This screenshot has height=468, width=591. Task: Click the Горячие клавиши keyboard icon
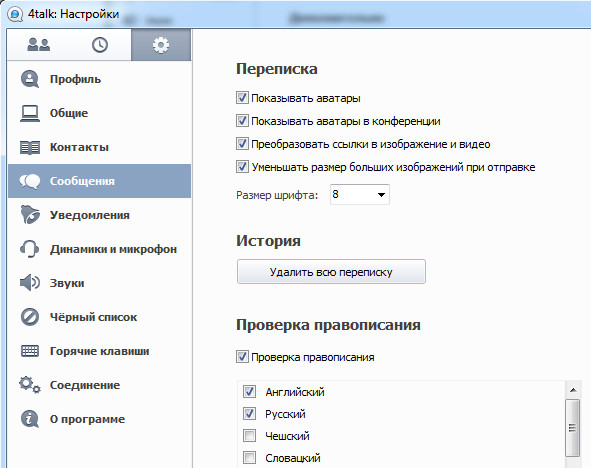coord(29,351)
